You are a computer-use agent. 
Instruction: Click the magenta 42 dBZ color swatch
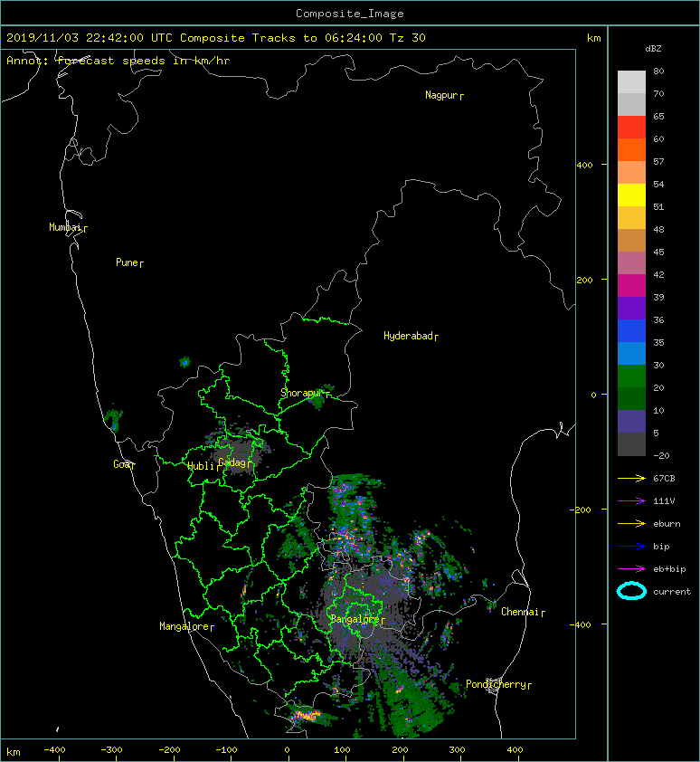631,285
